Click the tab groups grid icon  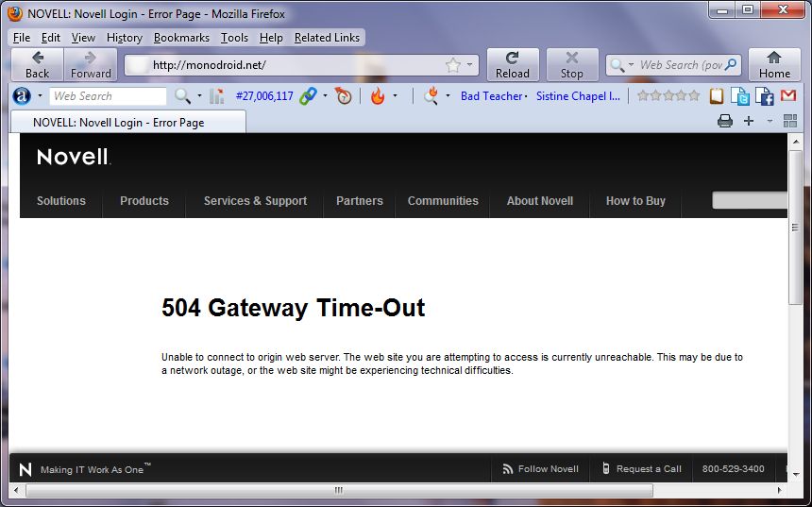point(790,121)
